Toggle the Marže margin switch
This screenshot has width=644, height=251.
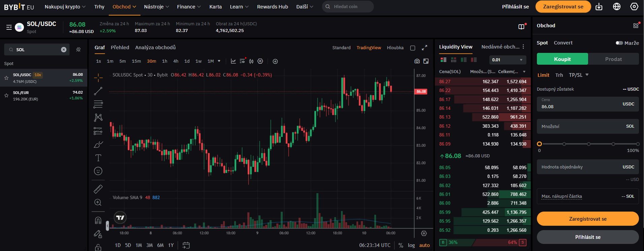(x=619, y=43)
